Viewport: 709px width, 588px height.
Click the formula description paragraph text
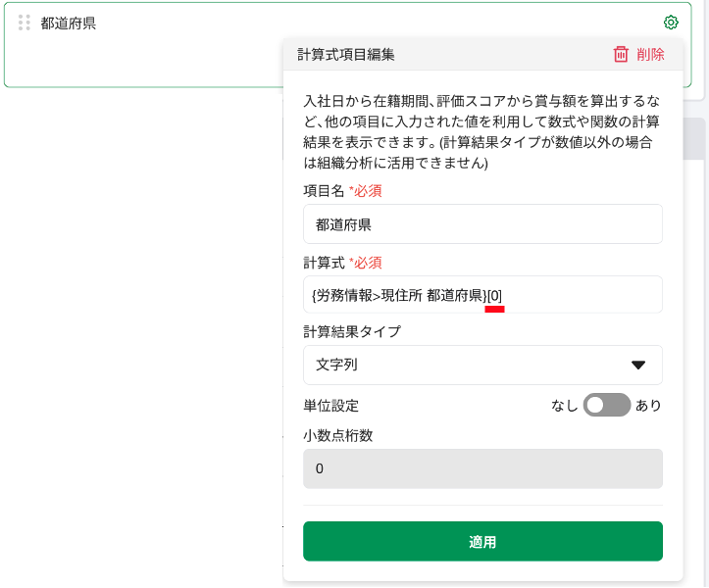(x=481, y=131)
